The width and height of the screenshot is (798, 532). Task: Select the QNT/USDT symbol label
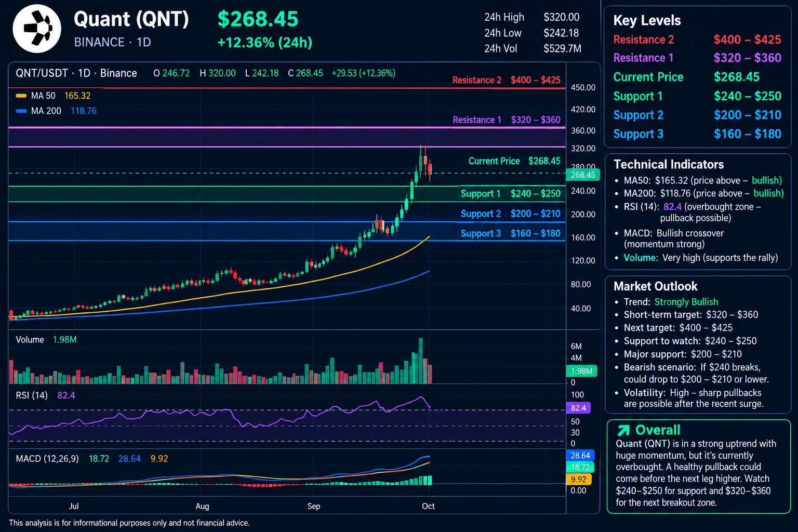coord(42,73)
